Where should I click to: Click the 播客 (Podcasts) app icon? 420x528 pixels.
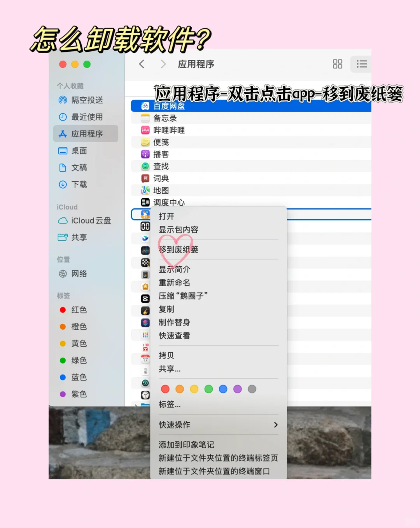click(x=145, y=154)
